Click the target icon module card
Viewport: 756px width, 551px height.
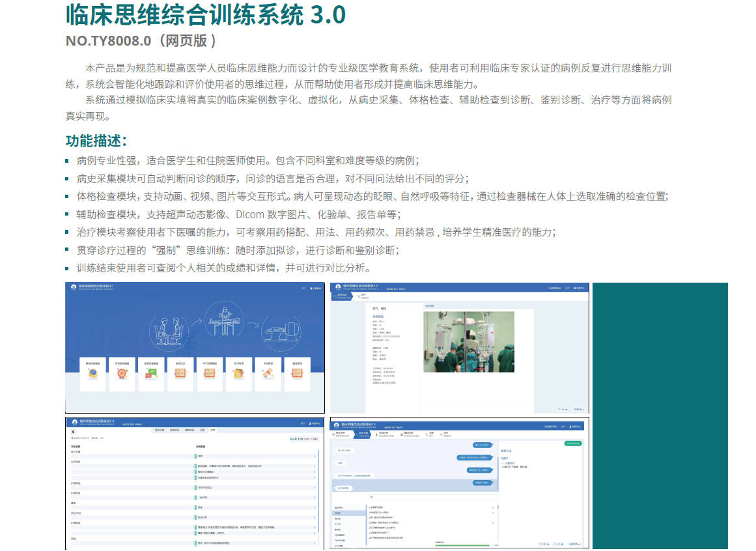pos(122,373)
